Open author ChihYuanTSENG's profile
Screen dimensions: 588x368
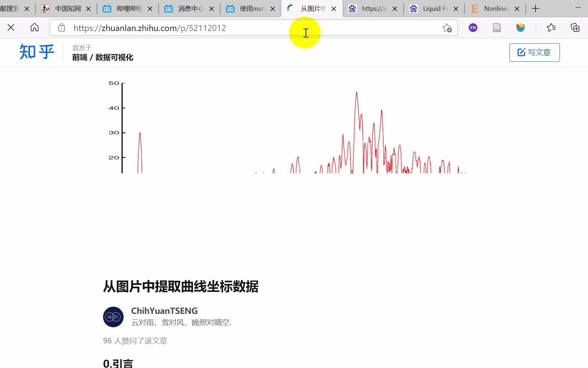164,311
